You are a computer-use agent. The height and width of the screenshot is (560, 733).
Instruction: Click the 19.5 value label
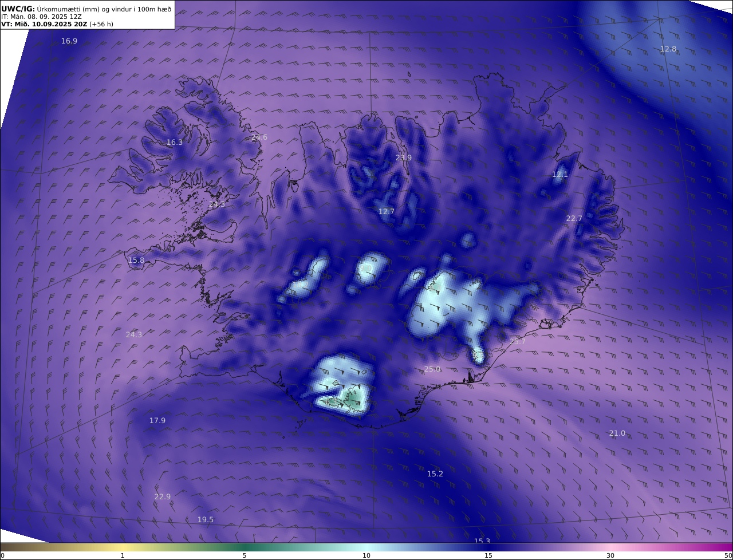(206, 520)
